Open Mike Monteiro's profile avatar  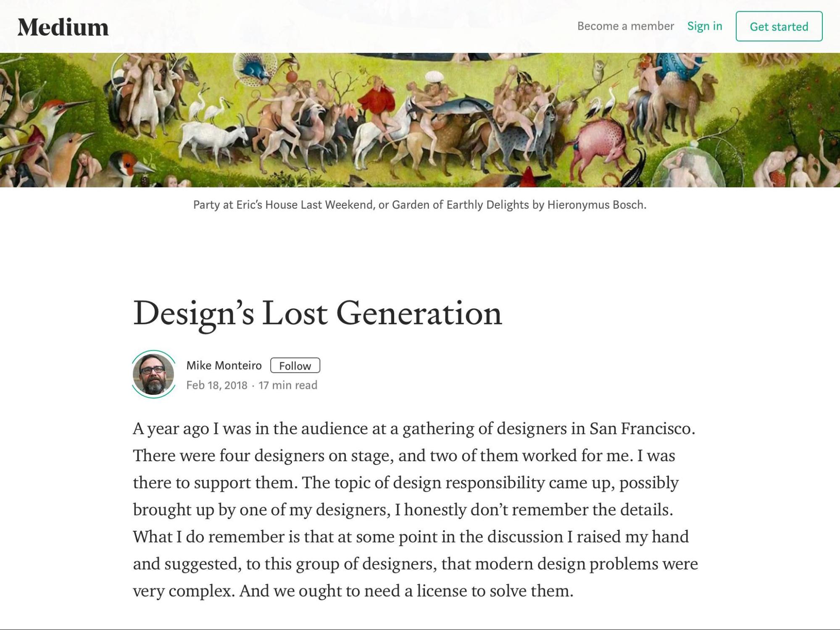(153, 374)
